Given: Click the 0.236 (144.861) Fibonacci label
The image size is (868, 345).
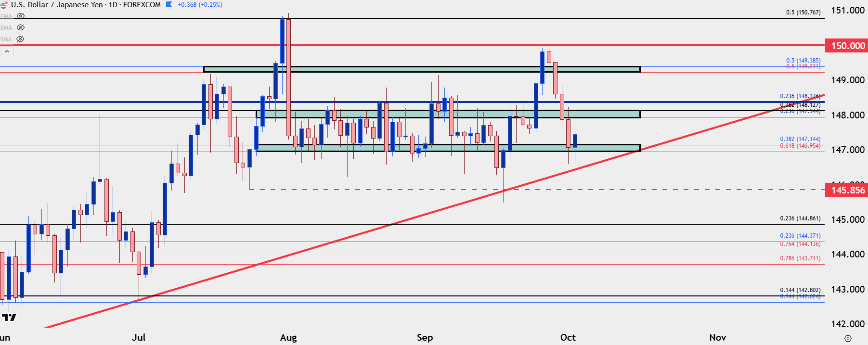Looking at the screenshot, I should [800, 218].
